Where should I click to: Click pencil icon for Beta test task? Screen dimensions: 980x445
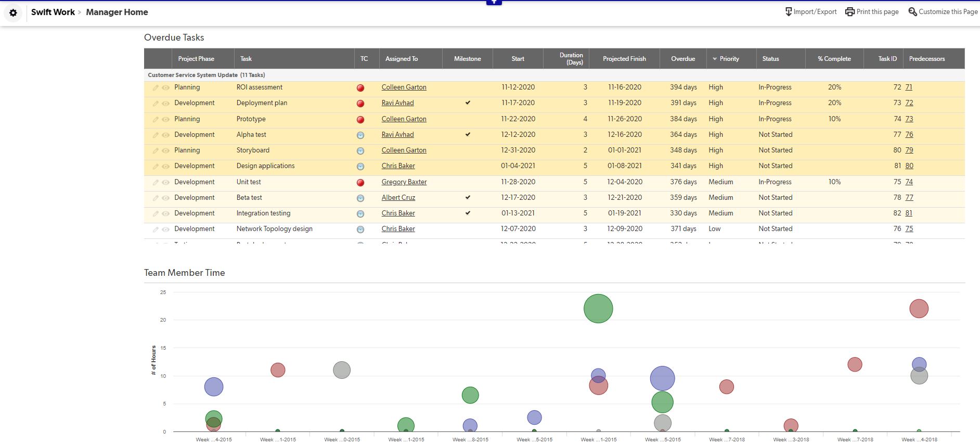[156, 198]
